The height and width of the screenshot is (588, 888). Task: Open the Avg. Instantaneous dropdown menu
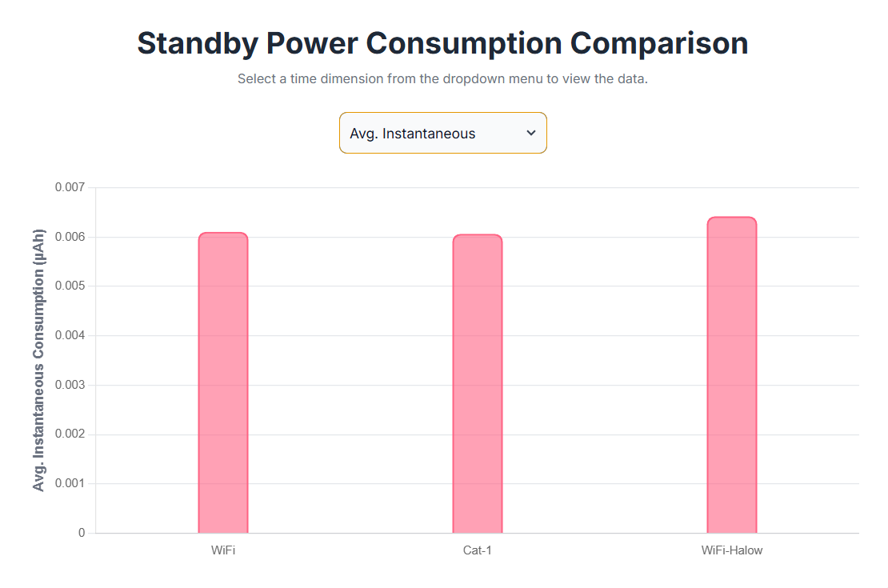tap(442, 133)
